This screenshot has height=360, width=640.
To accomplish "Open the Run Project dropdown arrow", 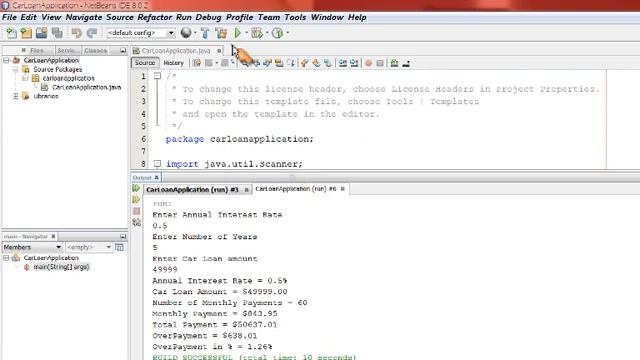I will pos(247,33).
